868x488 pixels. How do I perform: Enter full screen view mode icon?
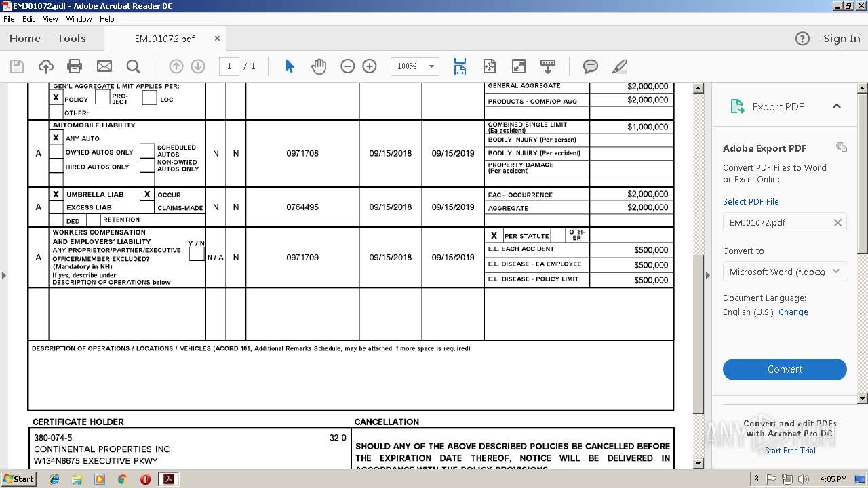(x=518, y=66)
